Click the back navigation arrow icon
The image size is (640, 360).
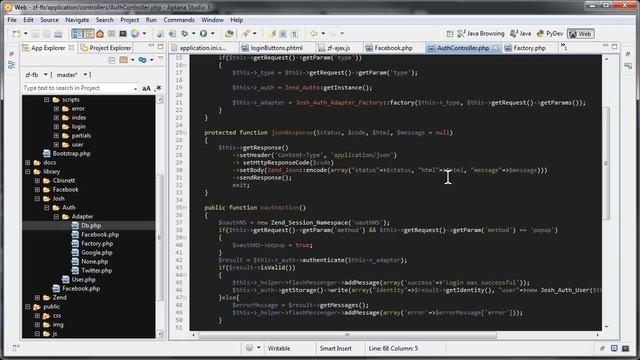pyautogui.click(x=314, y=34)
